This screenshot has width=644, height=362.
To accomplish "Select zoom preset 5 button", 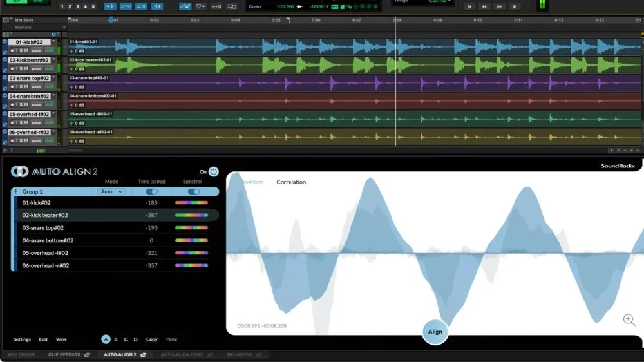I will tap(93, 6).
